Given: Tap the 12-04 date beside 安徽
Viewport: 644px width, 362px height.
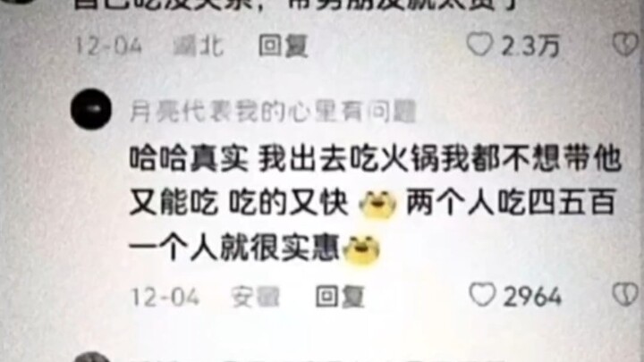Looking at the screenshot, I should click(165, 297).
